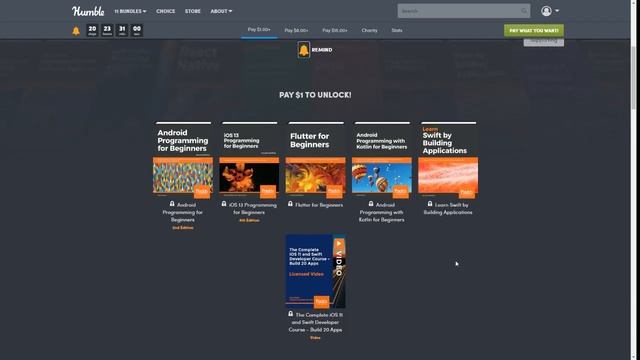Click 'Android Programming with Kotlin for Beginners' caption

(x=382, y=212)
